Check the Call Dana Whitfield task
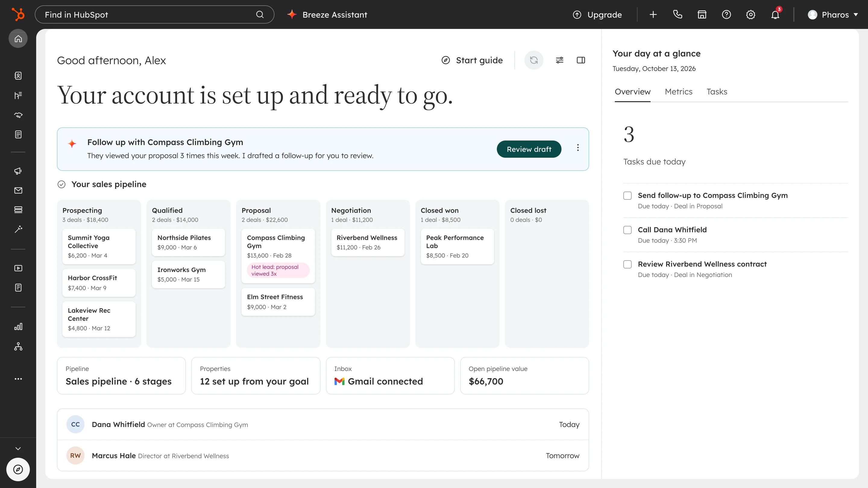 pyautogui.click(x=627, y=230)
